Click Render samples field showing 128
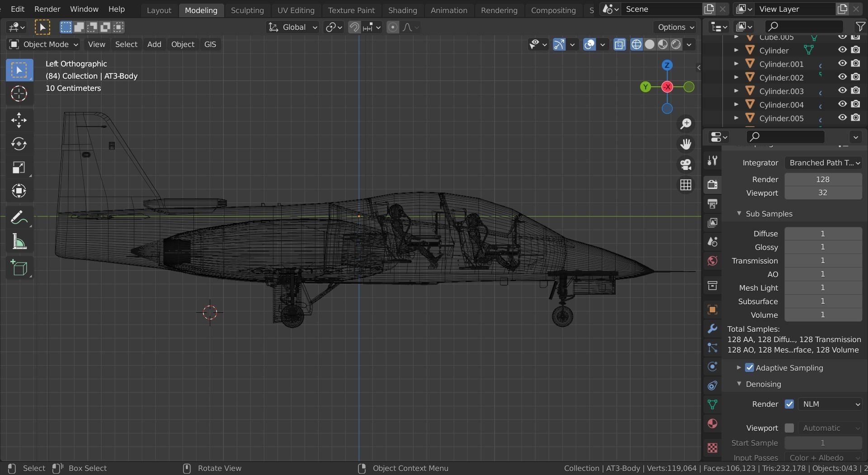Viewport: 868px width, 475px height. point(823,179)
